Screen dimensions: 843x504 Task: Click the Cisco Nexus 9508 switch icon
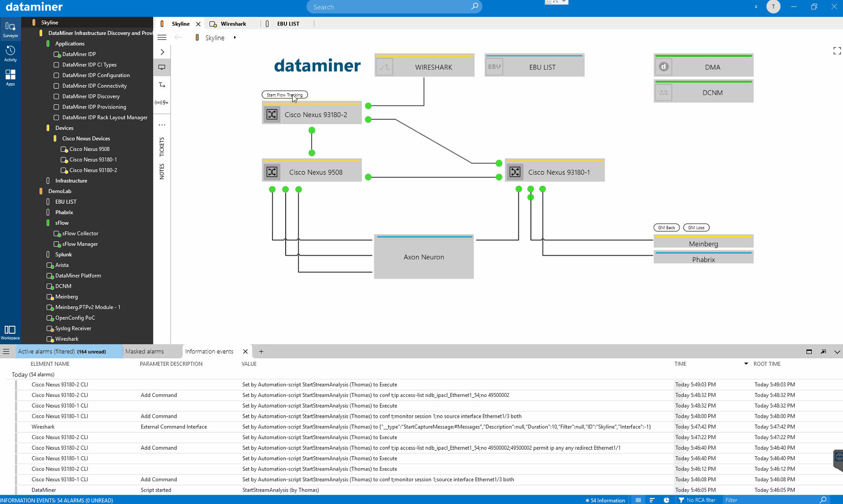(x=272, y=172)
